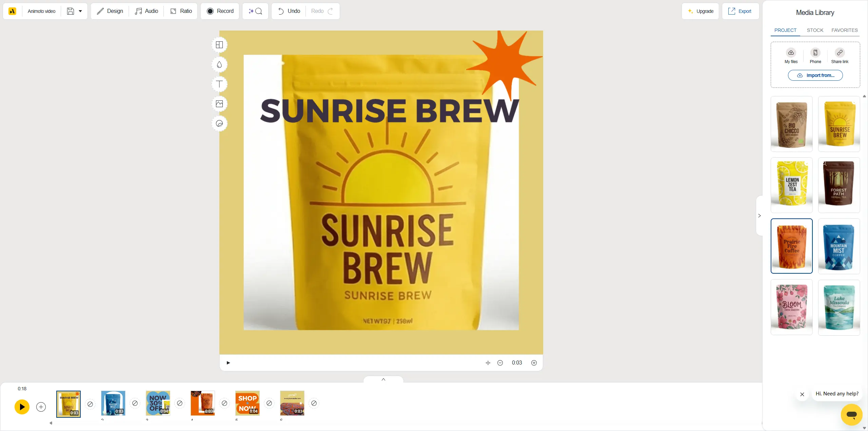
Task: Select the Forest Path thumbnail
Action: click(x=839, y=185)
